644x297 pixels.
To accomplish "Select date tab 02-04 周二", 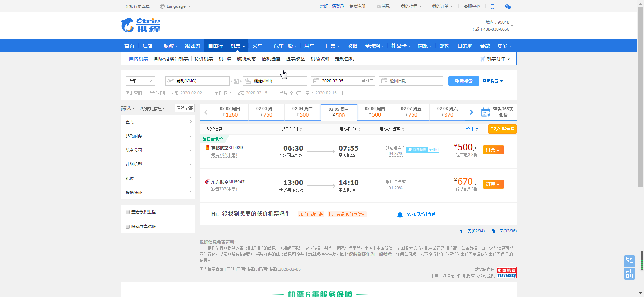I will click(x=303, y=112).
